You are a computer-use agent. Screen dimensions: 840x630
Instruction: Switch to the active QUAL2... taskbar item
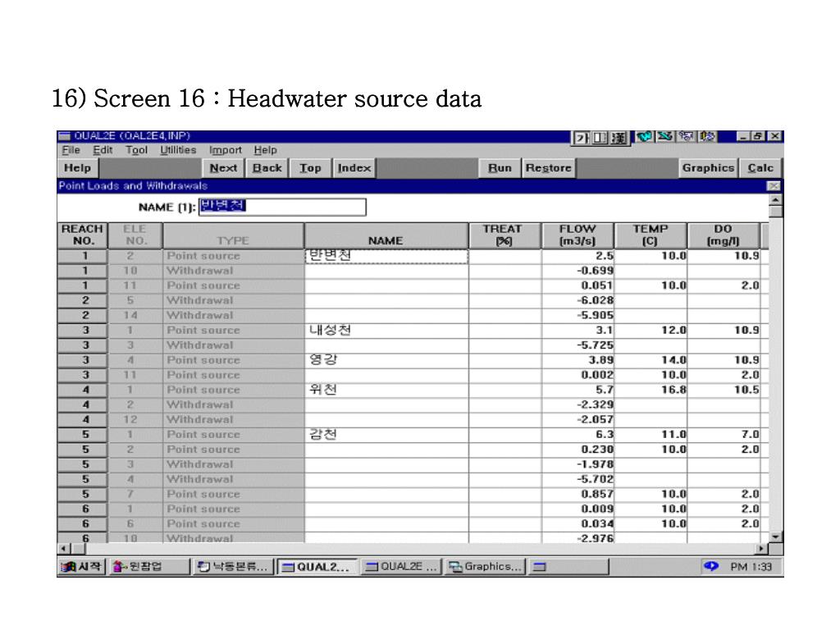pos(317,567)
